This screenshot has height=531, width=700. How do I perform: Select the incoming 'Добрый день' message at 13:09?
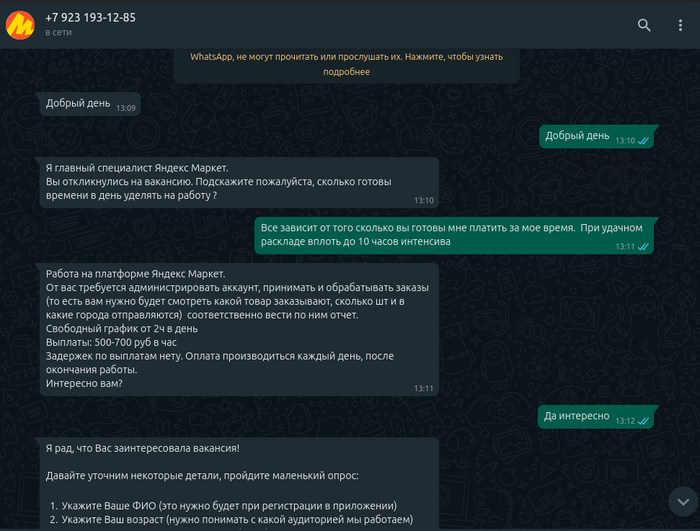(90, 104)
